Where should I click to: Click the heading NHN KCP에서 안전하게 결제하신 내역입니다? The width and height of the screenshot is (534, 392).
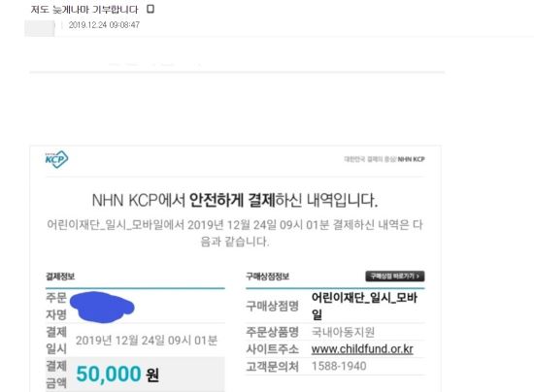pyautogui.click(x=235, y=200)
